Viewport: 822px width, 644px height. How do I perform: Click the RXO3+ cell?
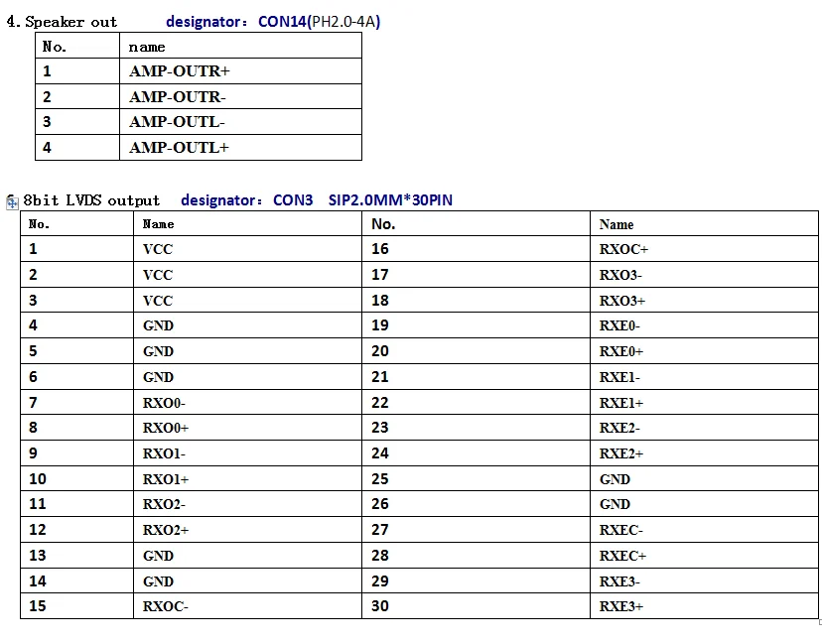[x=704, y=301]
